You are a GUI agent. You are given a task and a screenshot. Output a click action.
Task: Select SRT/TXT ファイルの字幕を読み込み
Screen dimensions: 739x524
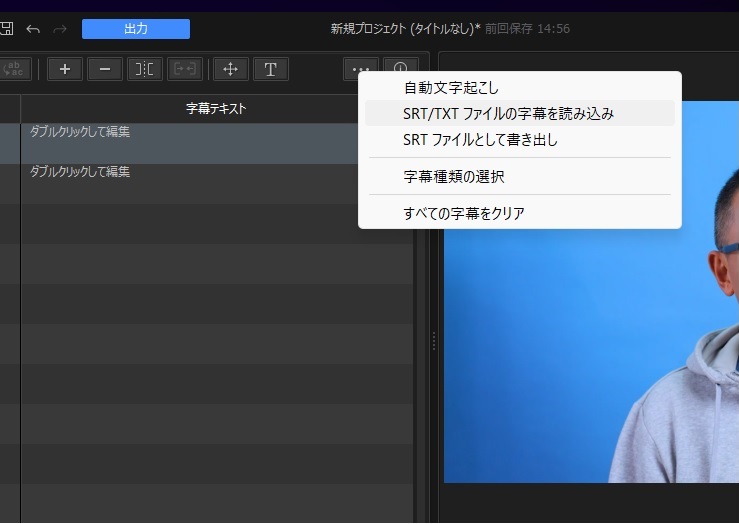[520, 114]
